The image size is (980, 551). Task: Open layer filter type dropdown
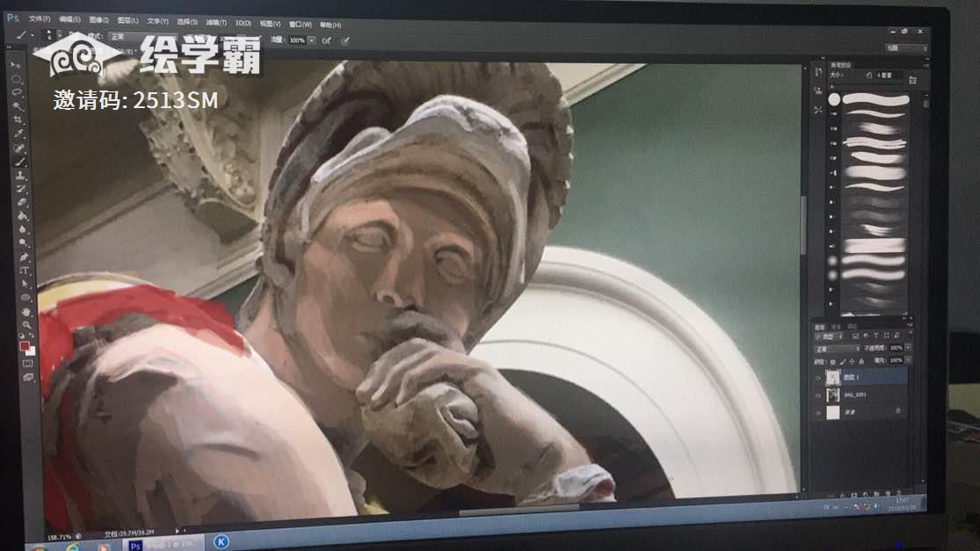click(831, 337)
